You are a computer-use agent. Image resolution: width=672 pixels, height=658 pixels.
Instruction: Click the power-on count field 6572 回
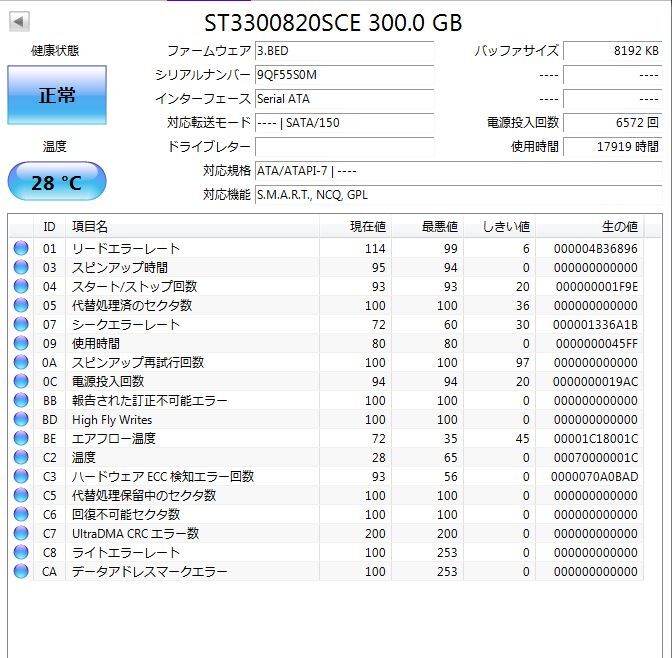612,123
